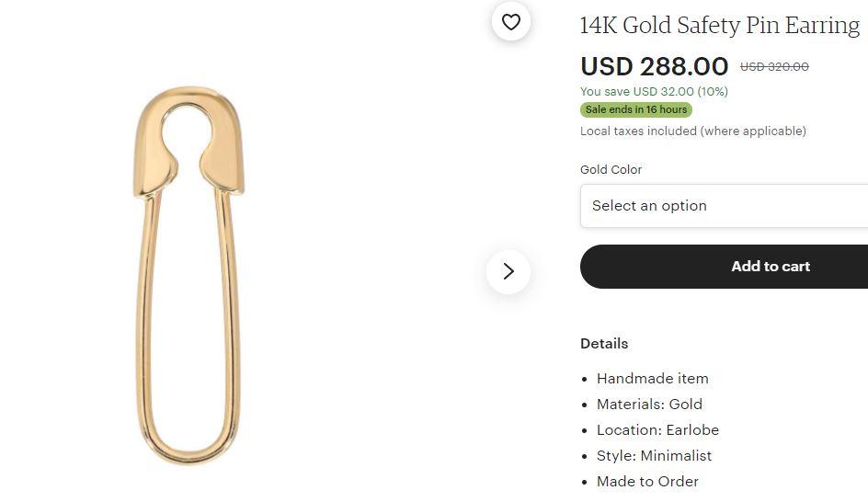The height and width of the screenshot is (502, 868).
Task: Click the safety pin's clasp head
Action: [x=188, y=142]
